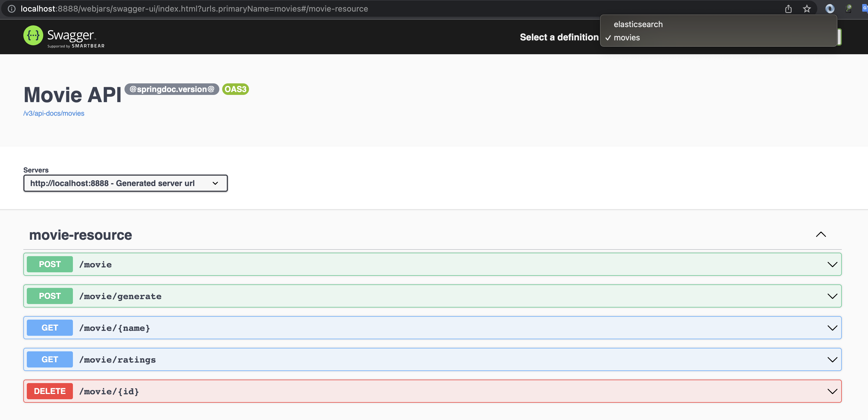Screen dimensions: 868x420
Task: Click the movie-resource section title
Action: tap(80, 235)
